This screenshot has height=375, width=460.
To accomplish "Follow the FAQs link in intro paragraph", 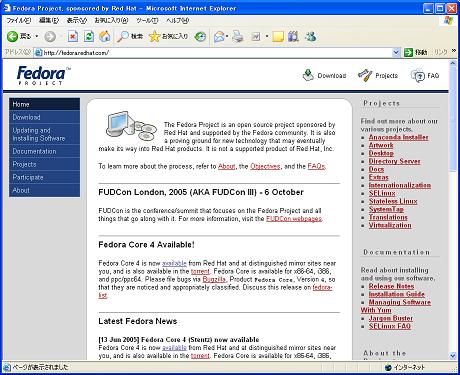I will tap(316, 166).
